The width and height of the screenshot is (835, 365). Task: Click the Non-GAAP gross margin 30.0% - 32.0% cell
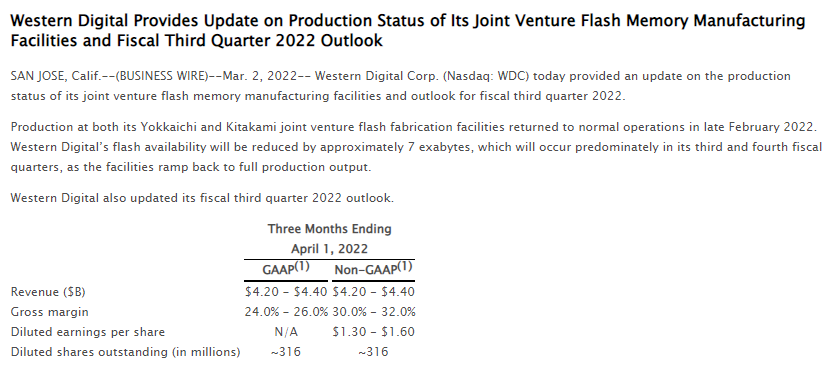(374, 312)
